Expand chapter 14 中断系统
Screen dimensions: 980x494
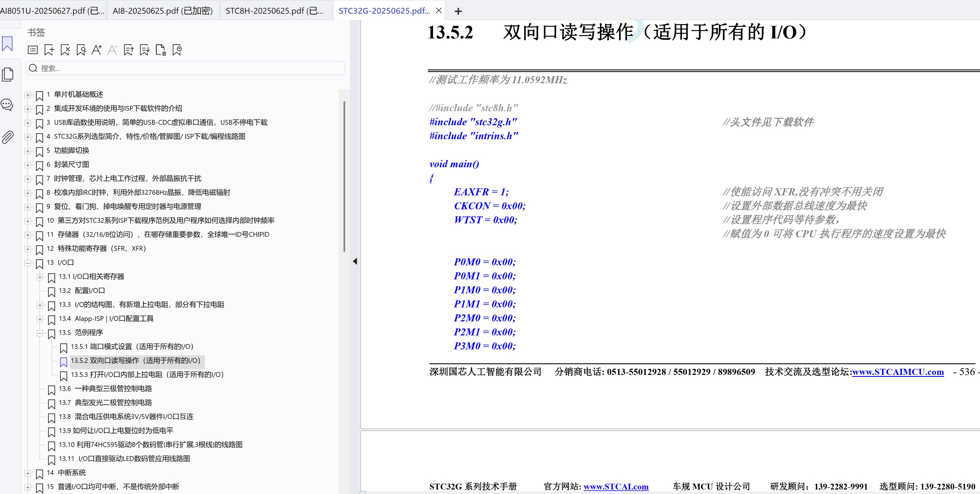coord(28,473)
